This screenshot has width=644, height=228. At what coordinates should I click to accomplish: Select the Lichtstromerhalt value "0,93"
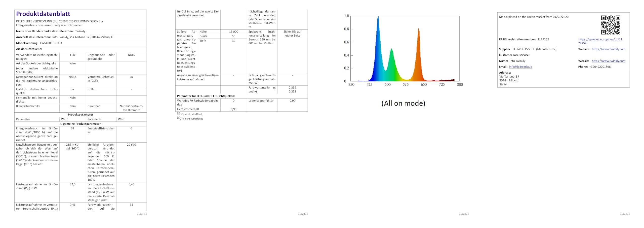233,109
